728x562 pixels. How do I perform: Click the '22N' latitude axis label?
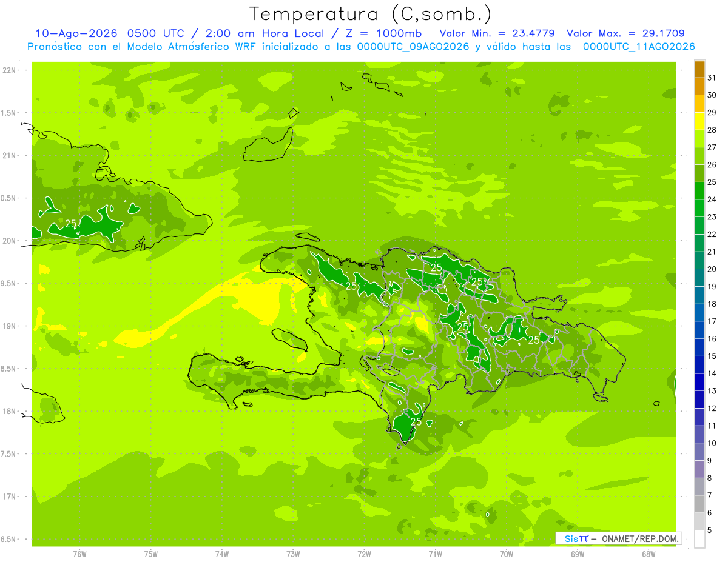coord(10,70)
